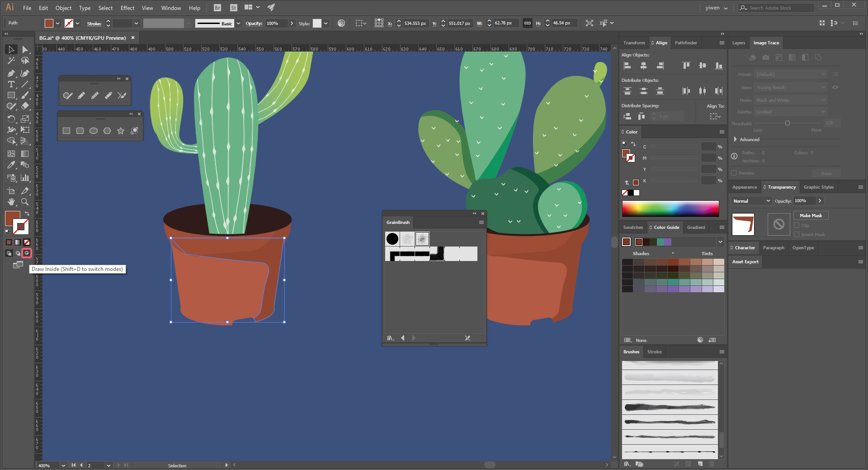Switch to Draw Normal mode
This screenshot has width=868, height=470.
9,253
